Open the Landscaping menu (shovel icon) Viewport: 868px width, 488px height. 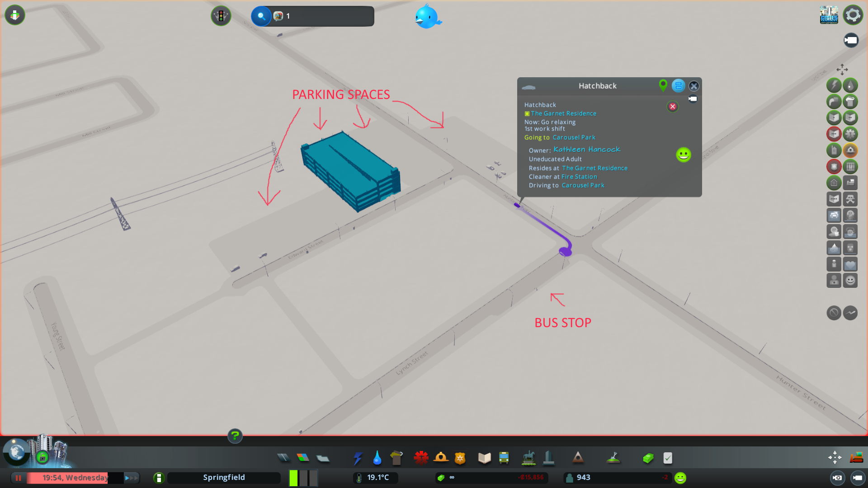click(x=613, y=458)
